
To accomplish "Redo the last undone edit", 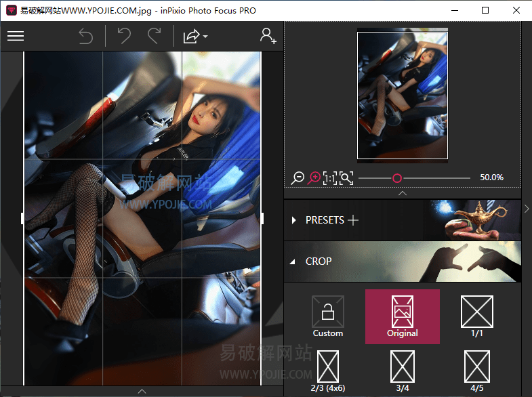I will click(x=155, y=37).
